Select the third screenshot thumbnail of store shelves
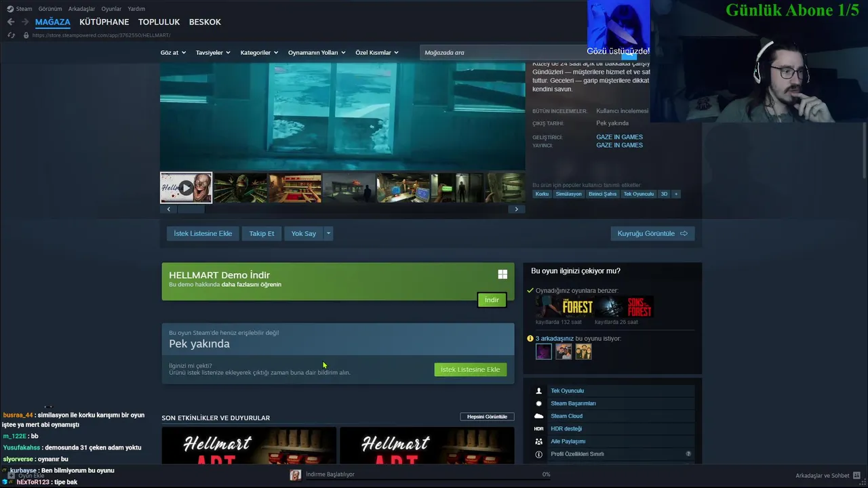This screenshot has height=488, width=868. (295, 188)
